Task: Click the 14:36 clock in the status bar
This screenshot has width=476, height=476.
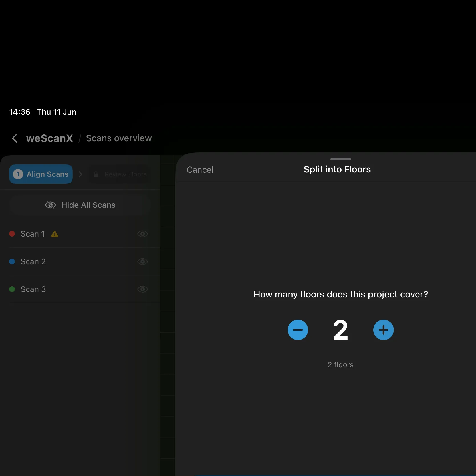Action: (20, 112)
